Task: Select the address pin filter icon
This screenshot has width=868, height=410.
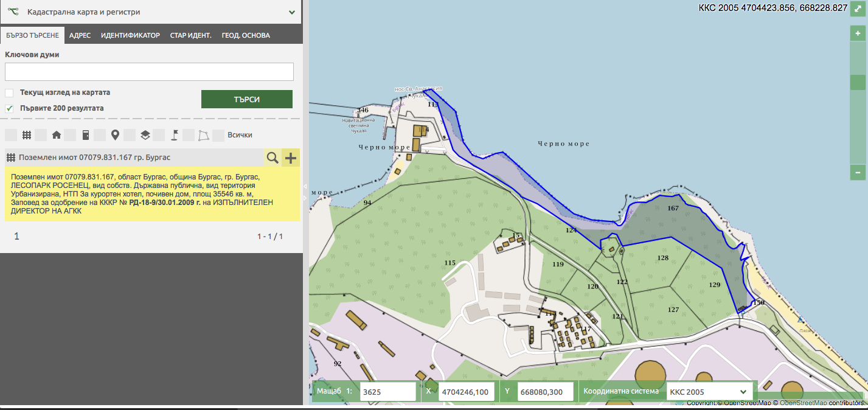Action: click(x=115, y=135)
